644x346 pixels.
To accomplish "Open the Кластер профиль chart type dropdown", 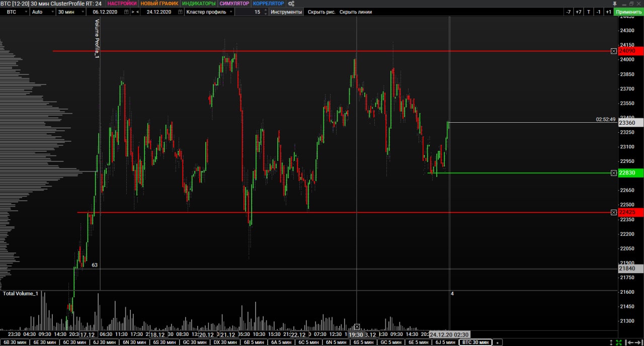I will point(209,12).
